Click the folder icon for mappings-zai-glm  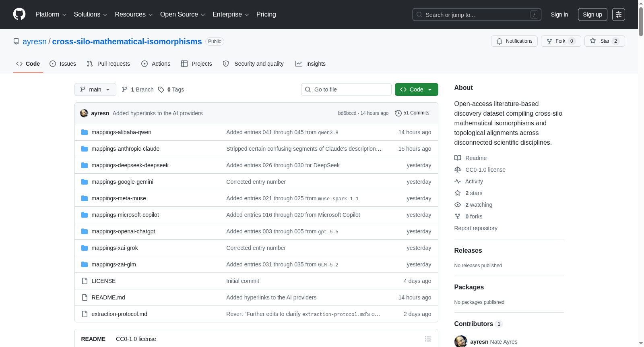pyautogui.click(x=85, y=264)
